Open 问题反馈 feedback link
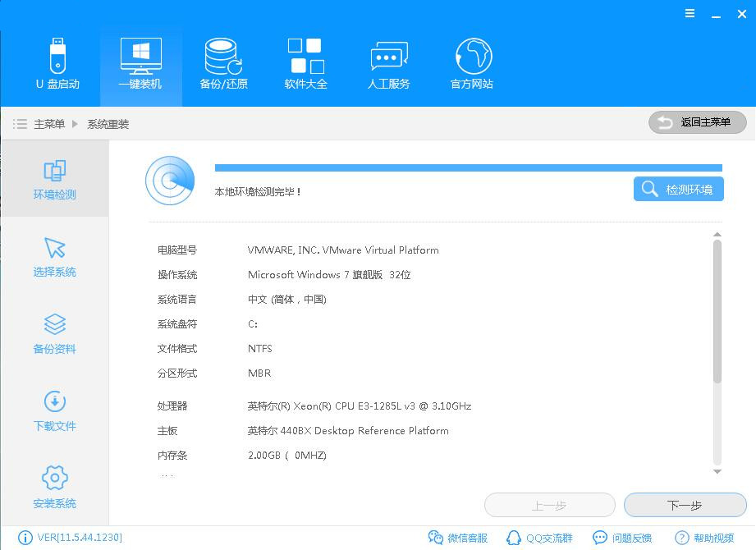Screen dimensions: 756x550 [x=622, y=538]
